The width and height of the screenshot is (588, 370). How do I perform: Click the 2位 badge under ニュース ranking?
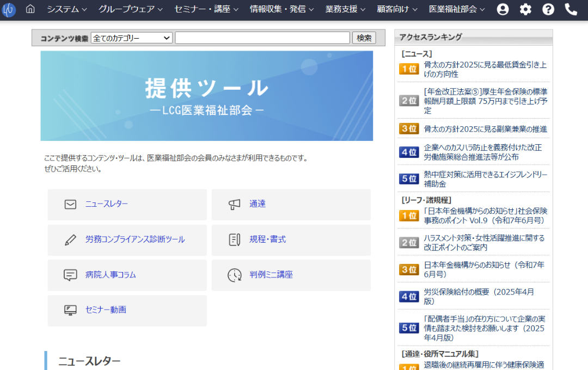tap(409, 101)
